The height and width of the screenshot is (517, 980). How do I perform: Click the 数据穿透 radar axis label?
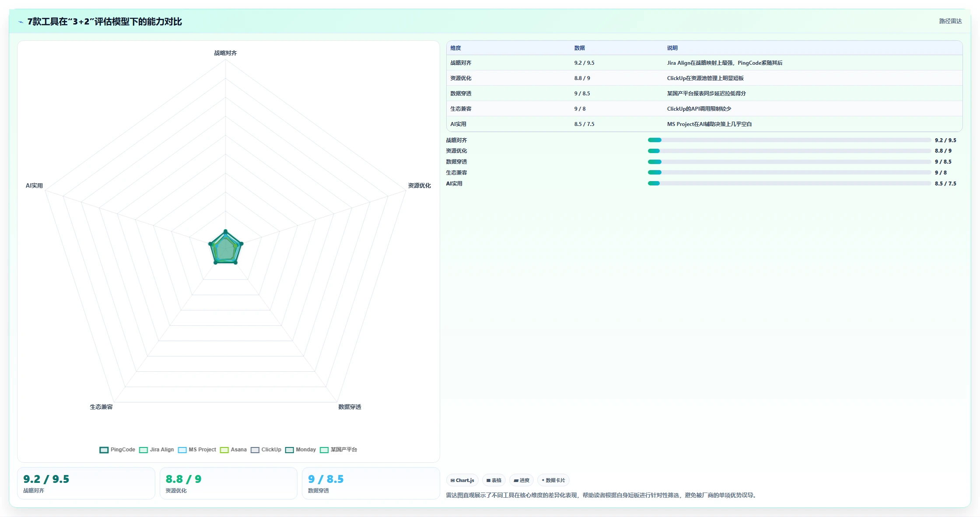pos(350,407)
